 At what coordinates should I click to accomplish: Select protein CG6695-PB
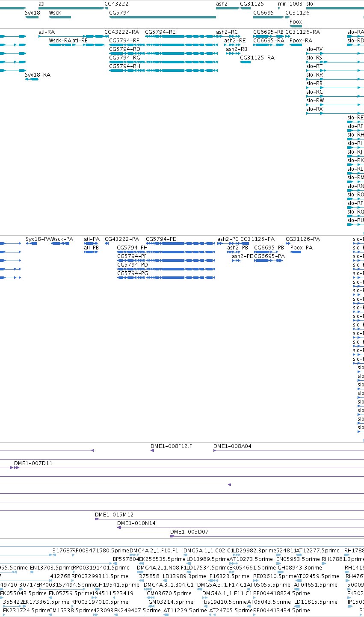[x=269, y=248]
